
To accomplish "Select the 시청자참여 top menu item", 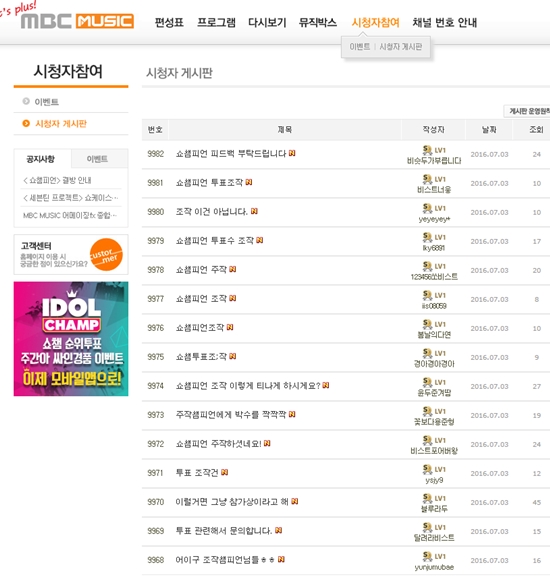I will tap(376, 23).
